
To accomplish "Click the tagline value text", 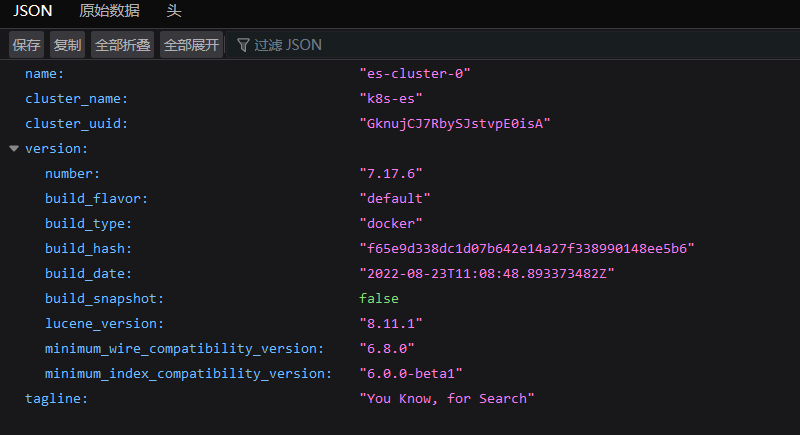I will pyautogui.click(x=446, y=398).
